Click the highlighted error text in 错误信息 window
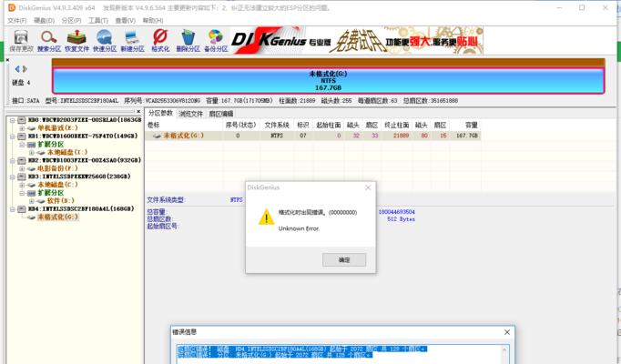The height and width of the screenshot is (364, 621). click(302, 352)
